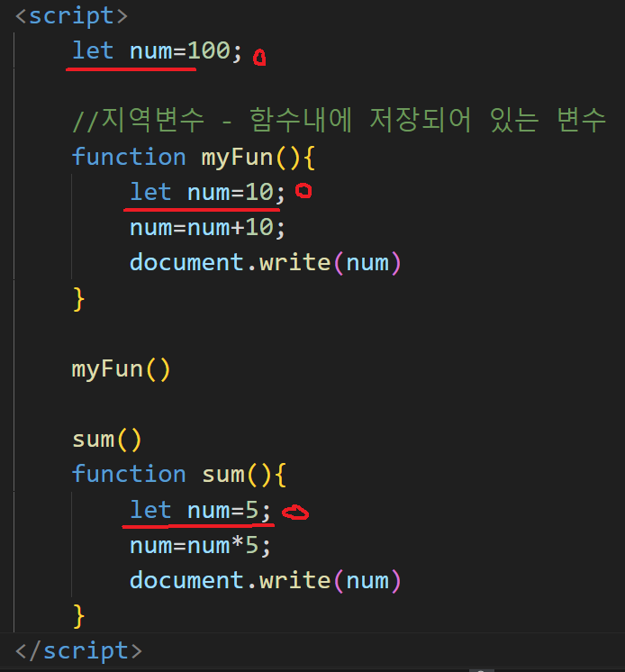625x672 pixels.
Task: Click the closing brace of myFun
Action: [x=79, y=299]
